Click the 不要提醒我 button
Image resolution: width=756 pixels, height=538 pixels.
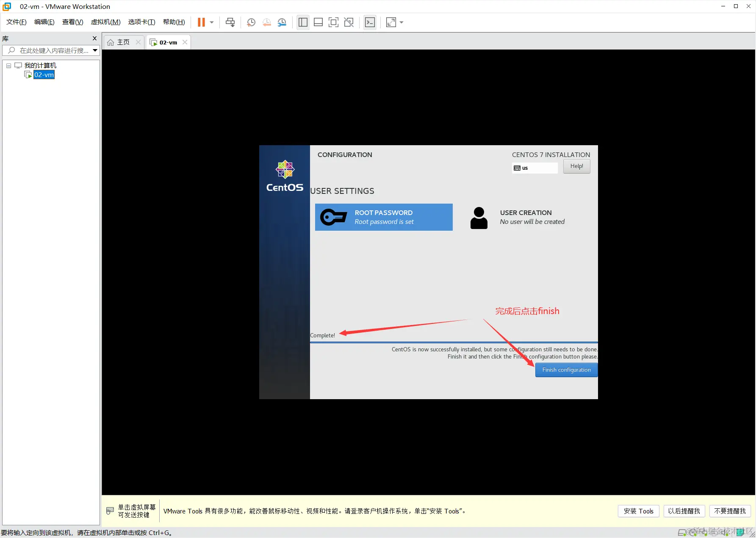click(x=730, y=511)
